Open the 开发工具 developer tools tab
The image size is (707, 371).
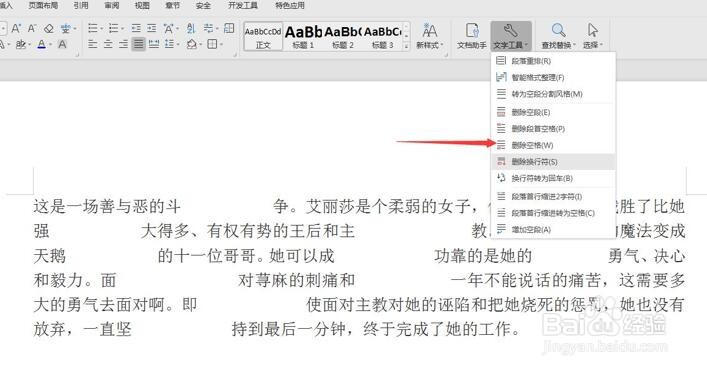(x=243, y=5)
